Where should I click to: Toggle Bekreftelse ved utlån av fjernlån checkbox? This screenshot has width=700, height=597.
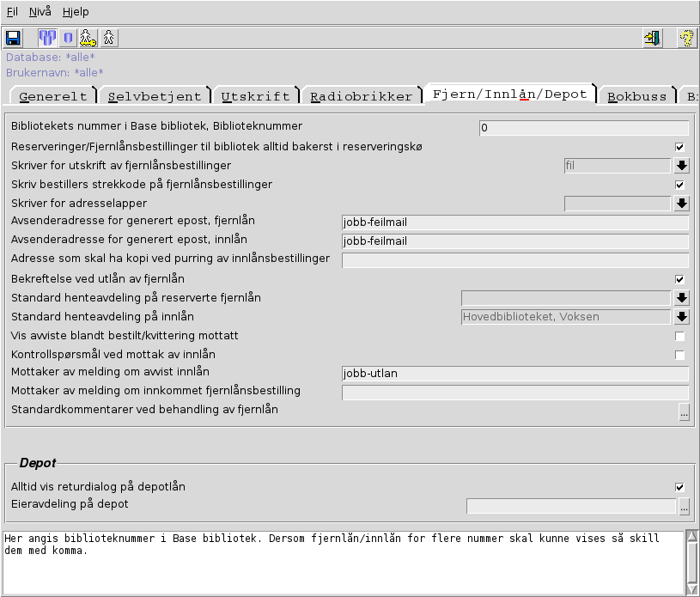coord(679,279)
